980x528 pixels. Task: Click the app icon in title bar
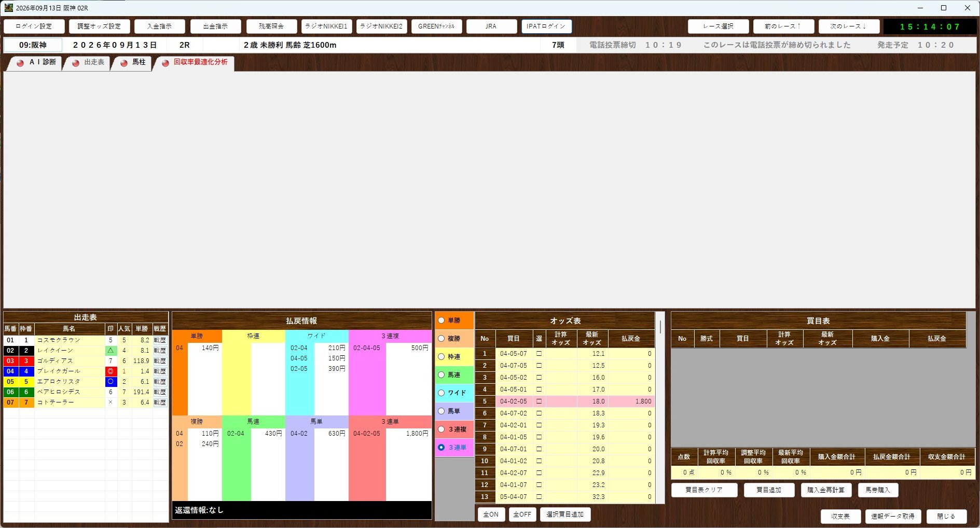click(8, 8)
